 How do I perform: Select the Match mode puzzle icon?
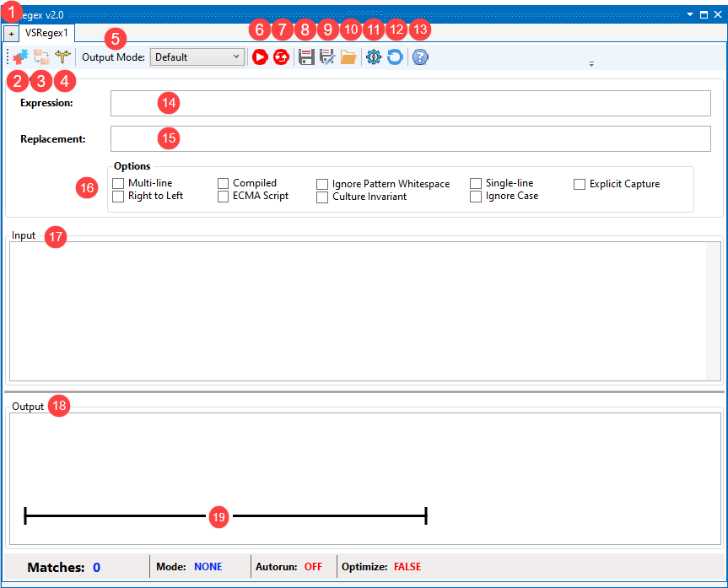coord(19,57)
